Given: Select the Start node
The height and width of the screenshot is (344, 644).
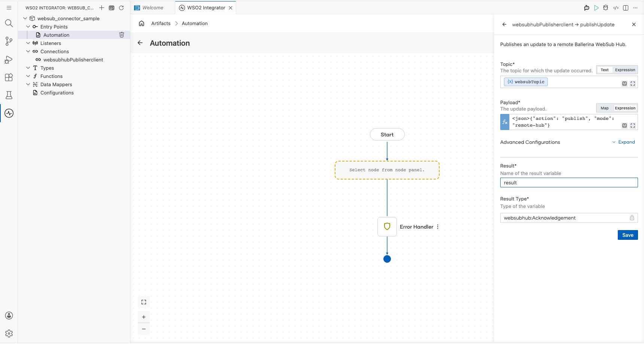Looking at the screenshot, I should click(387, 135).
